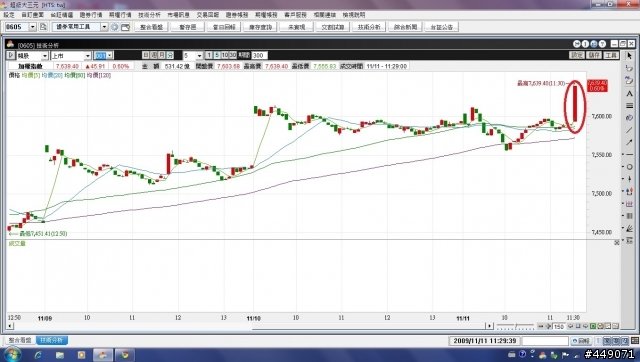
Task: Open the 自訂畫面 menu
Action: (33, 15)
